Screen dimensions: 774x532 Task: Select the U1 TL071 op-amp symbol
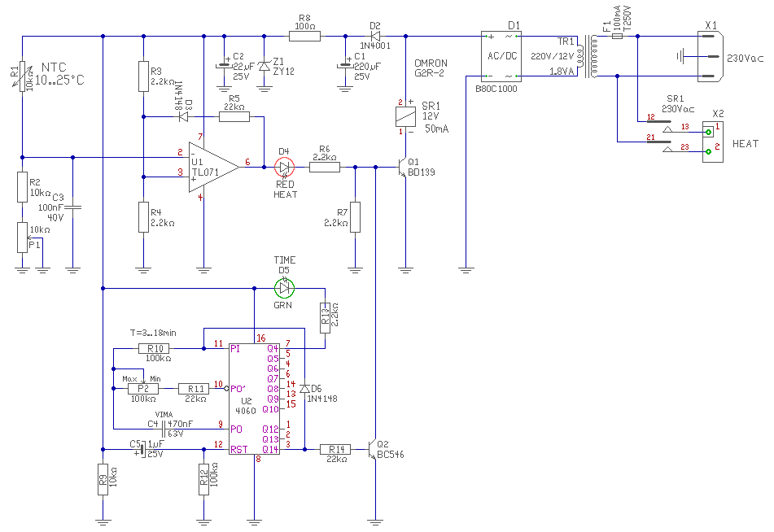tap(213, 168)
